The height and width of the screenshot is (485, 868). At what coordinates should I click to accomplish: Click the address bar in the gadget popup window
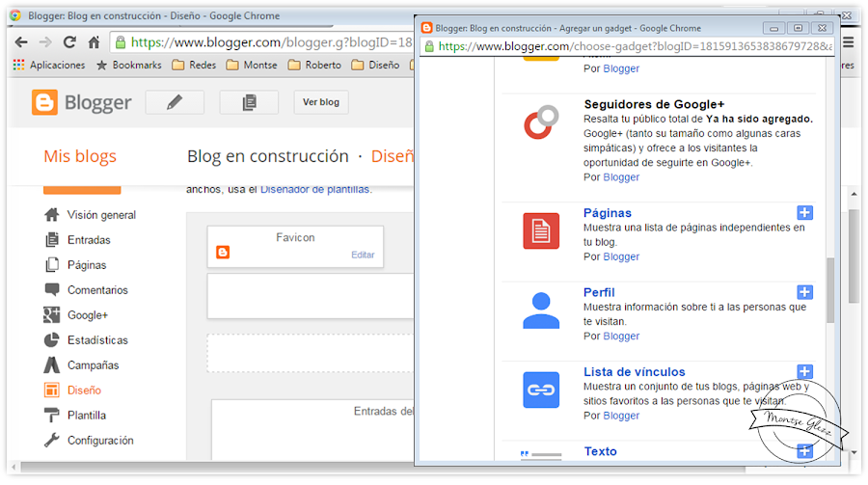pos(628,46)
